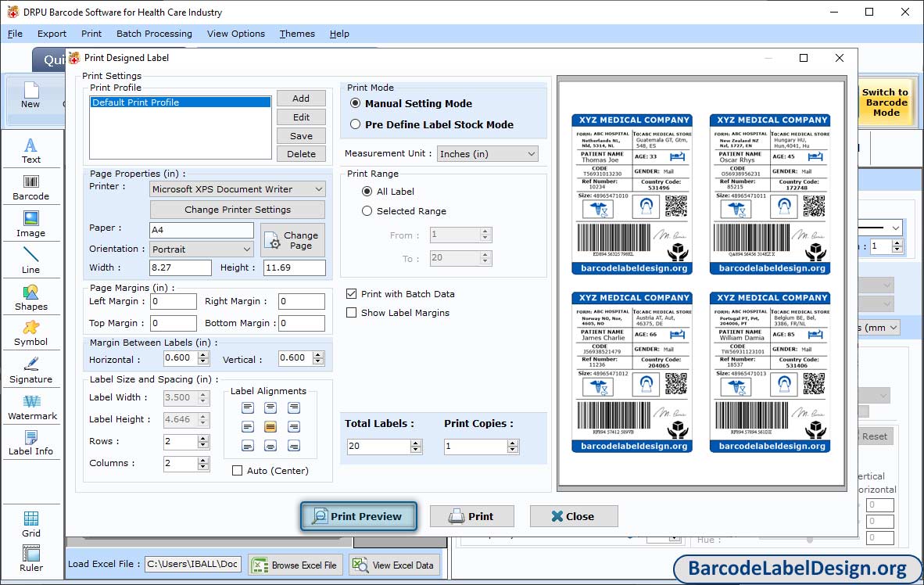Open the Batch Processing menu

pyautogui.click(x=154, y=34)
